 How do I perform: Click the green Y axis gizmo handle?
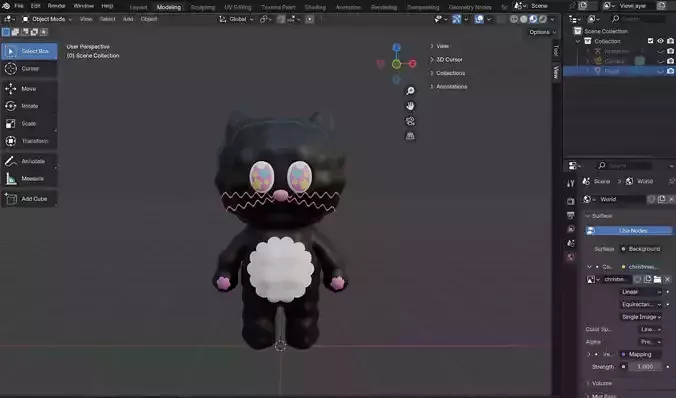point(396,64)
